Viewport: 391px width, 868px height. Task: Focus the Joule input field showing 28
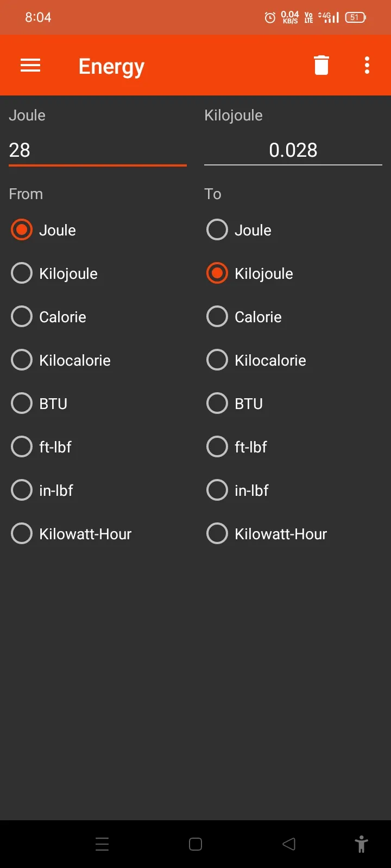(98, 150)
